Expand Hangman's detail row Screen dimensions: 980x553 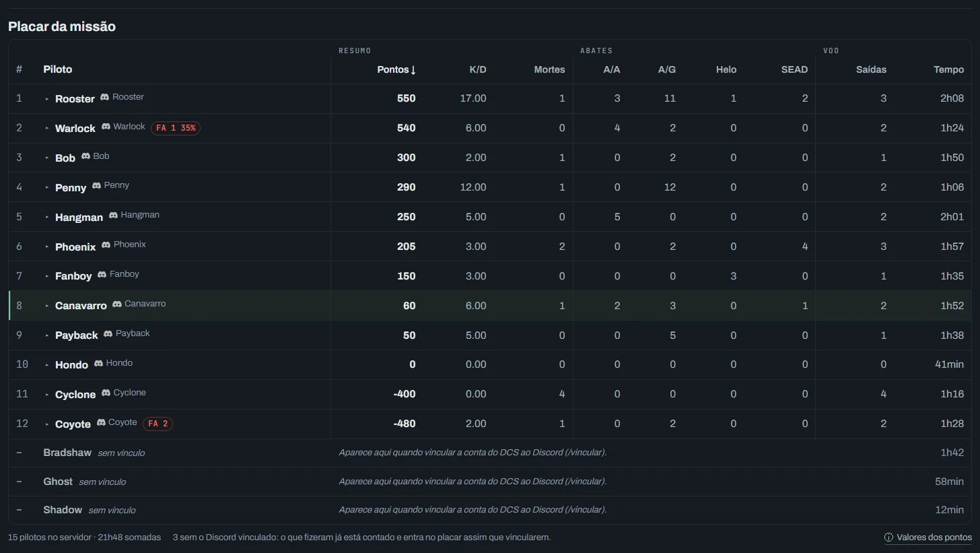click(x=47, y=218)
